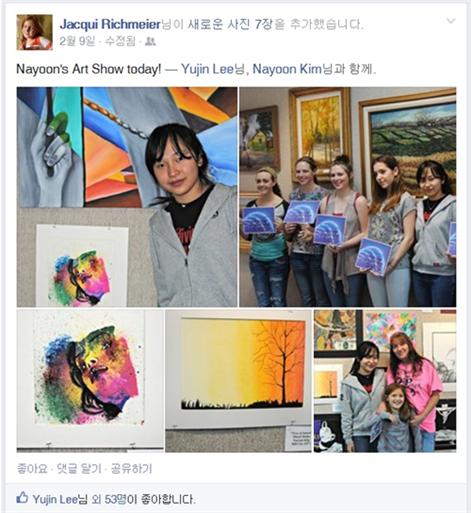
Task: Open photo of girl in gray hoodie
Action: [x=127, y=197]
